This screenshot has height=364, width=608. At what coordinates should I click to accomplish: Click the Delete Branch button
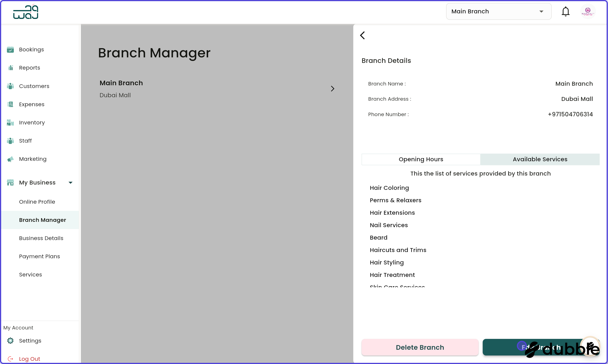420,347
